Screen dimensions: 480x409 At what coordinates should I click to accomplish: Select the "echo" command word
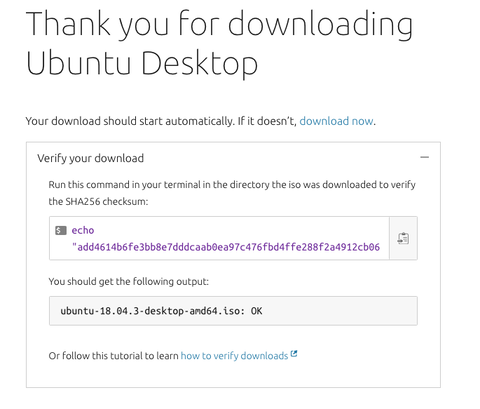pos(83,230)
